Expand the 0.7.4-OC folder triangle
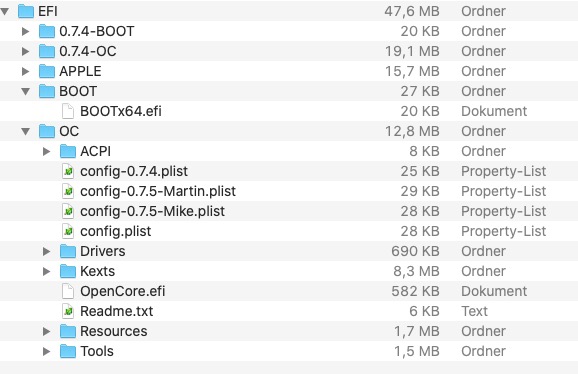This screenshot has width=578, height=374. tap(25, 51)
